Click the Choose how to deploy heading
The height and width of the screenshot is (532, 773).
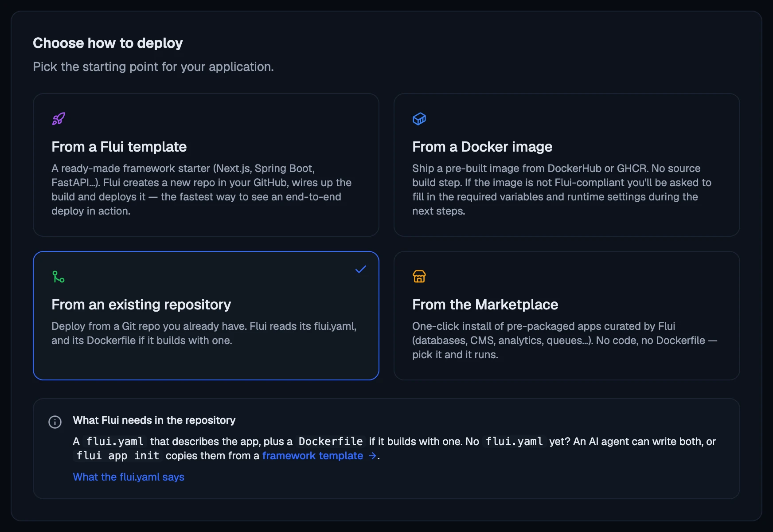(x=108, y=43)
